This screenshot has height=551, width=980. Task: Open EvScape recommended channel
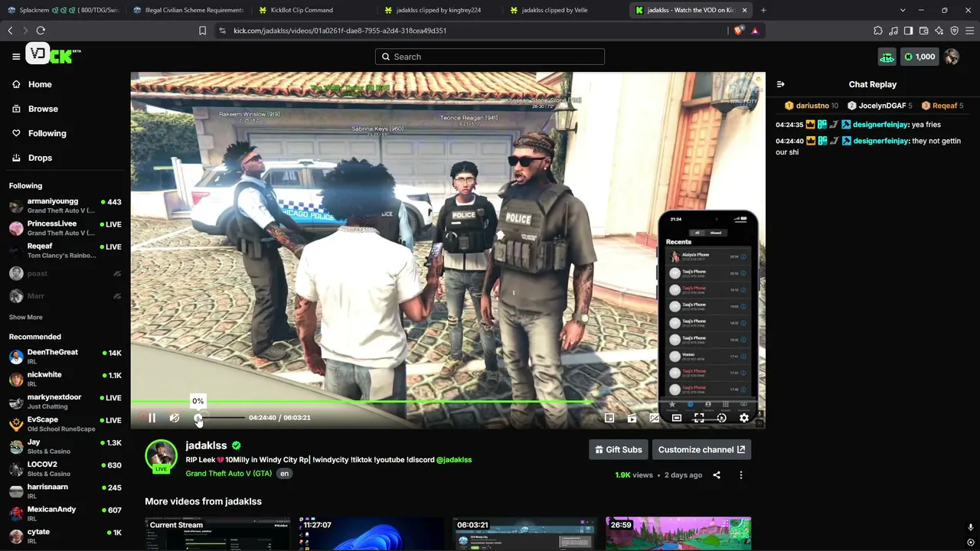[x=65, y=424]
